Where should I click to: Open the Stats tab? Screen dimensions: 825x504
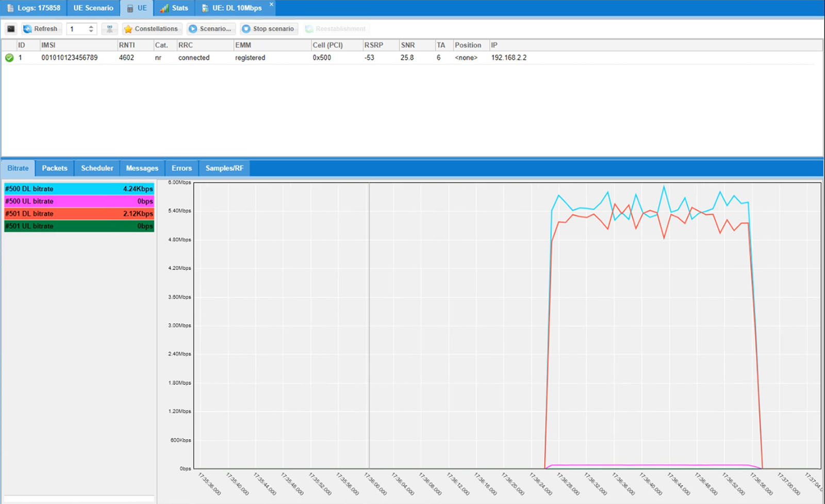coord(174,8)
